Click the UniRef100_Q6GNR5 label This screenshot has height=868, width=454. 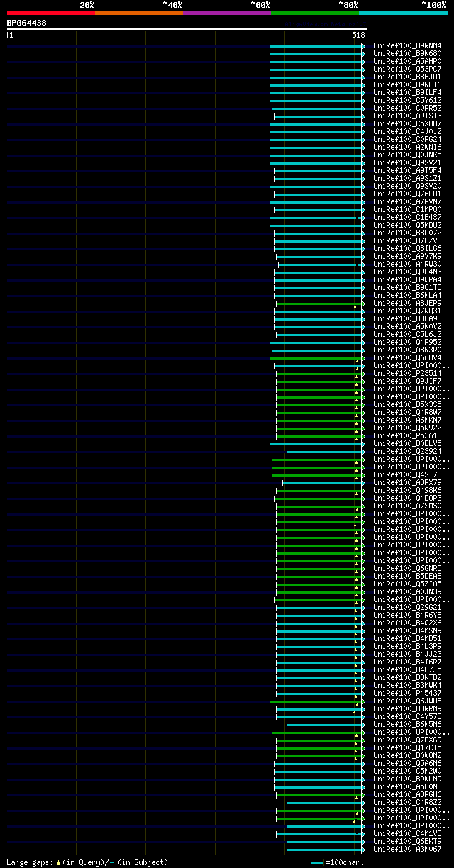407,568
